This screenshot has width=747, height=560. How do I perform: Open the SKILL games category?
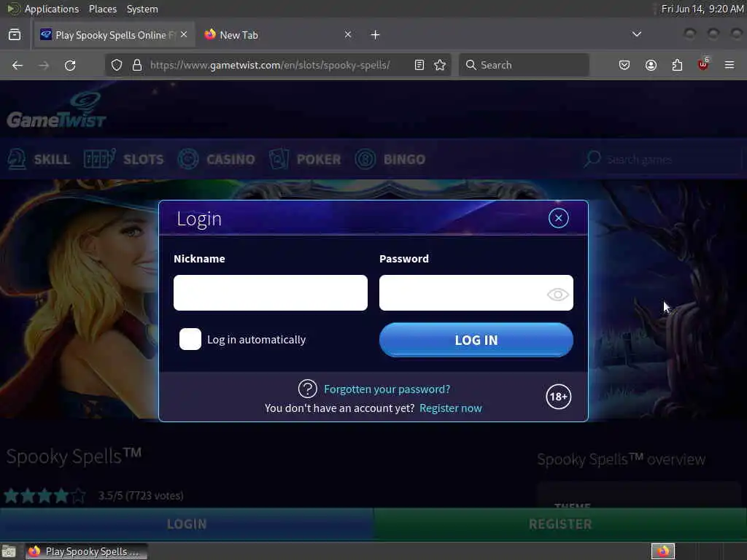point(39,159)
